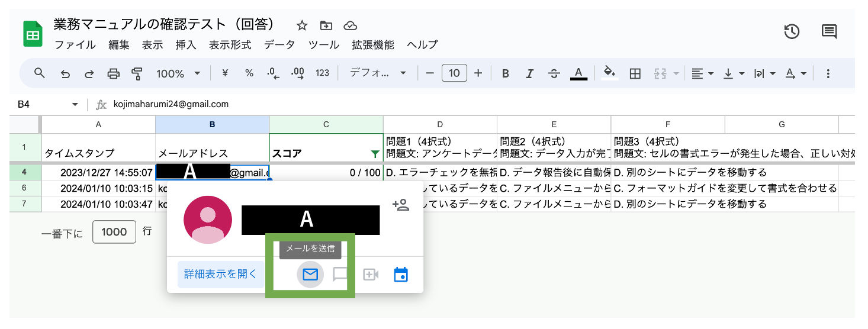868x329 pixels.
Task: Check the cloud save status icon
Action: coord(351,25)
